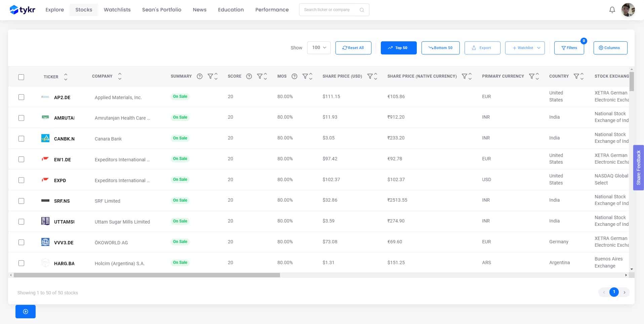This screenshot has width=644, height=324.
Task: Go to next page arrow
Action: click(625, 292)
